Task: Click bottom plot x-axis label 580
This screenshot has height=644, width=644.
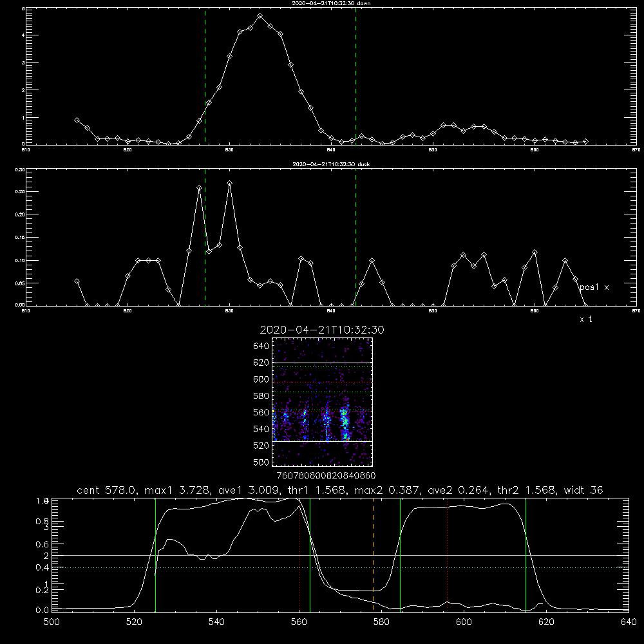Action: [x=381, y=621]
